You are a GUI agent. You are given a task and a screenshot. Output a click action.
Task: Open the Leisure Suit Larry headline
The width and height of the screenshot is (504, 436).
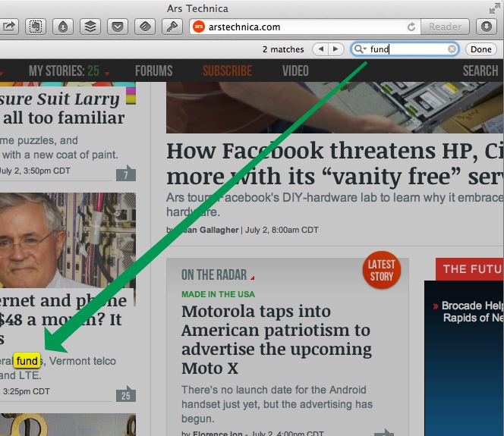point(61,108)
